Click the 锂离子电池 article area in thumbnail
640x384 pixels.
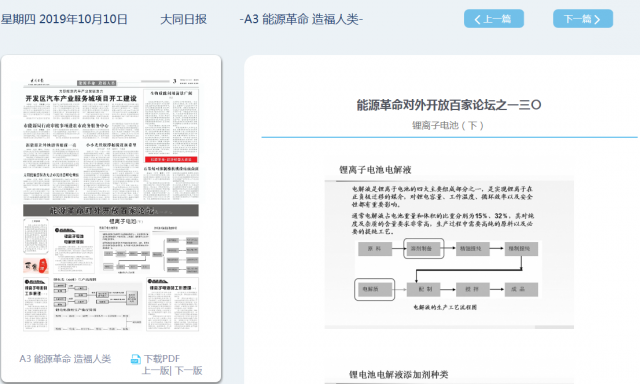point(126,247)
